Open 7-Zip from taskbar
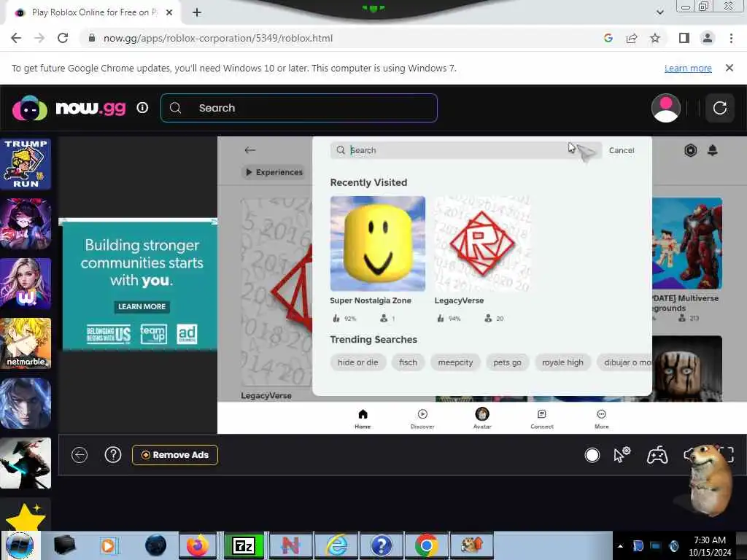Viewport: 747px width, 560px height. [244, 545]
